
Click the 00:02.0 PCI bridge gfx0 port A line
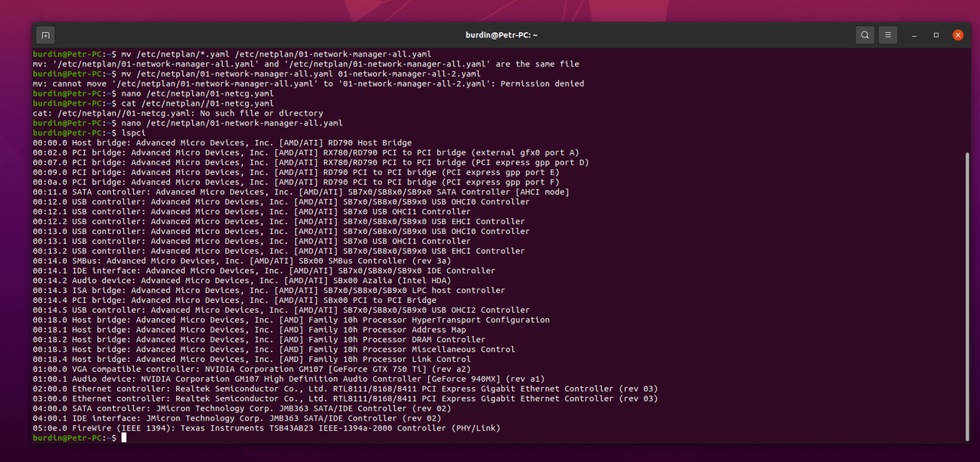point(306,152)
